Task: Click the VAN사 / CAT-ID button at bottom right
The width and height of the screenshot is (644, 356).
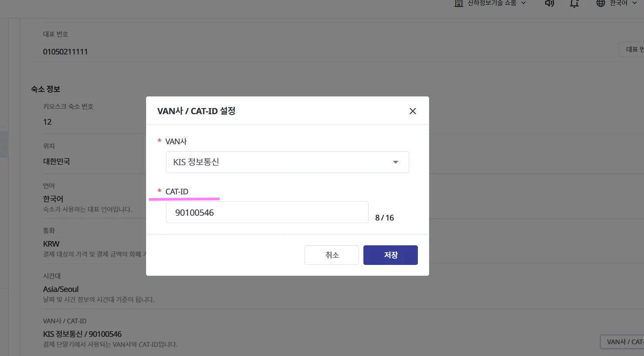Action: pyautogui.click(x=623, y=342)
